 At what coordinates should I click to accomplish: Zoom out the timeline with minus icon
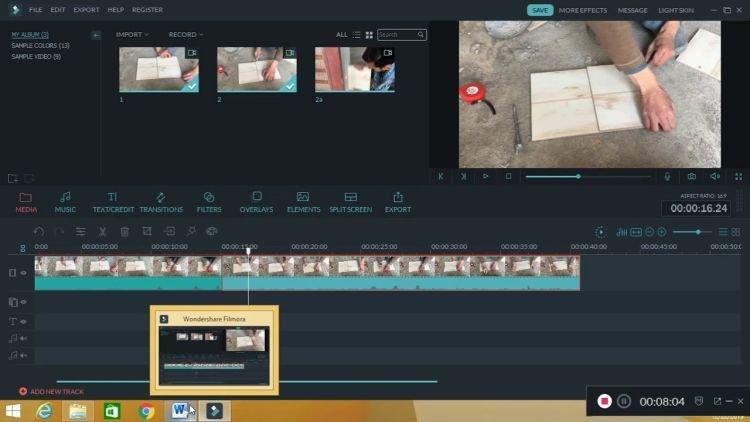[649, 232]
